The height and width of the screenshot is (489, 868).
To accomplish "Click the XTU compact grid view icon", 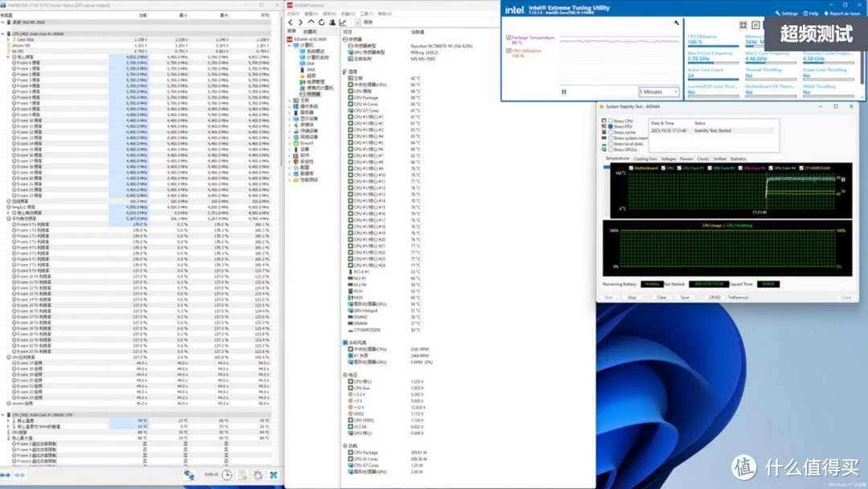I will click(743, 25).
